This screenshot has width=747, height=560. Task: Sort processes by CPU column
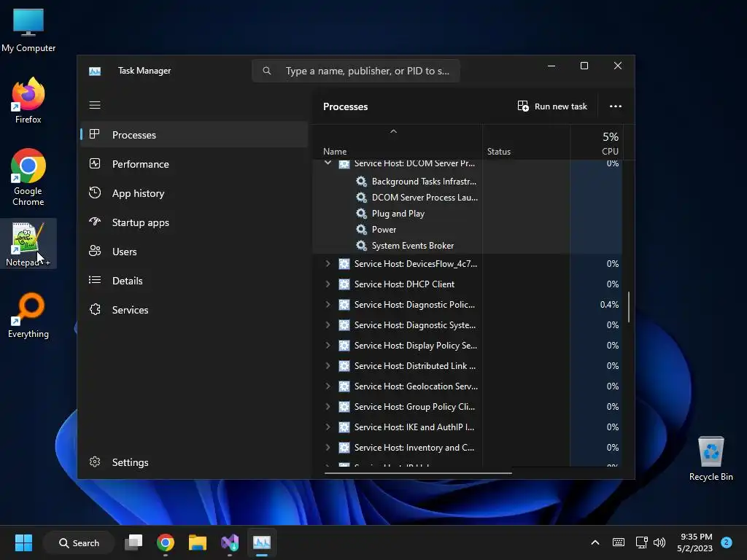[x=597, y=142]
